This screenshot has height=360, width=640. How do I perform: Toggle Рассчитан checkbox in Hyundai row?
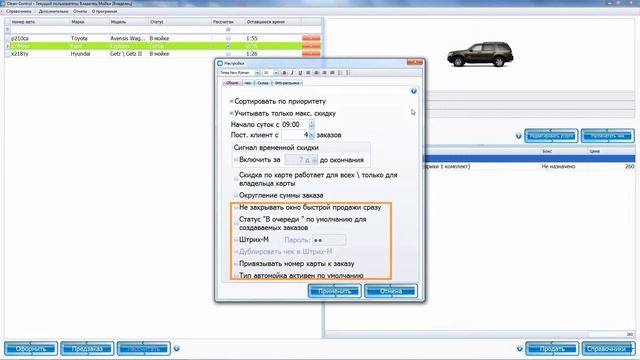point(228,54)
